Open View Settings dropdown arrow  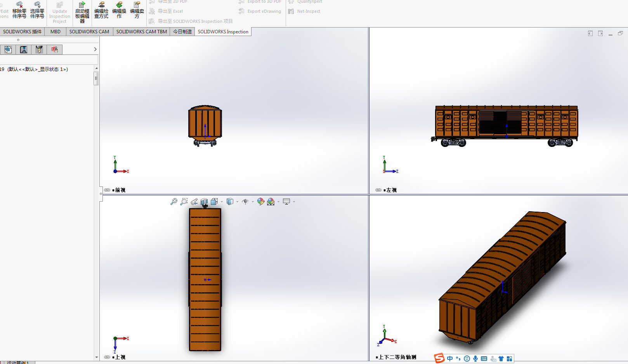click(294, 202)
